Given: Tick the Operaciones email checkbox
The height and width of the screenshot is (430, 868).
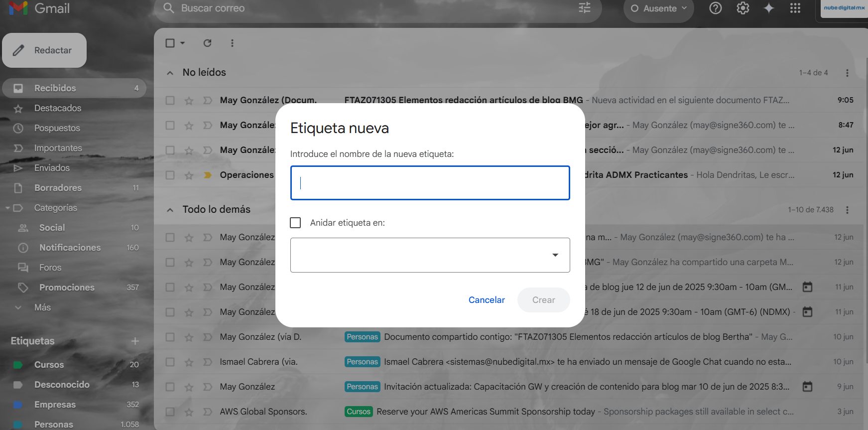Looking at the screenshot, I should tap(170, 175).
